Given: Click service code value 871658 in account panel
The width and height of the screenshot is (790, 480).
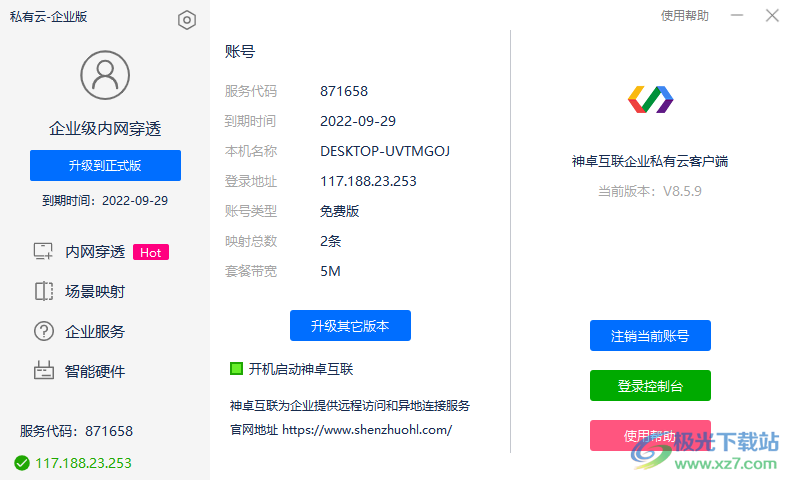Looking at the screenshot, I should (344, 91).
